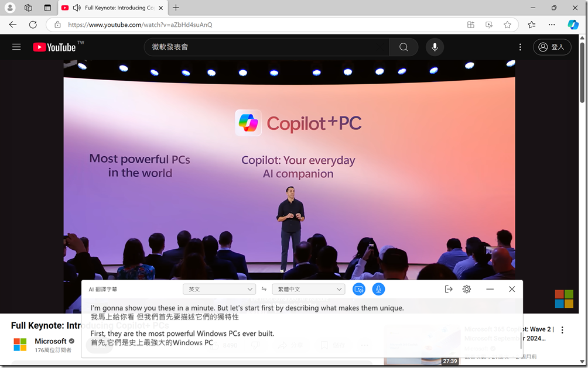Image resolution: width=588 pixels, height=368 pixels.
Task: Open the Microsoft channel name link
Action: coord(50,341)
